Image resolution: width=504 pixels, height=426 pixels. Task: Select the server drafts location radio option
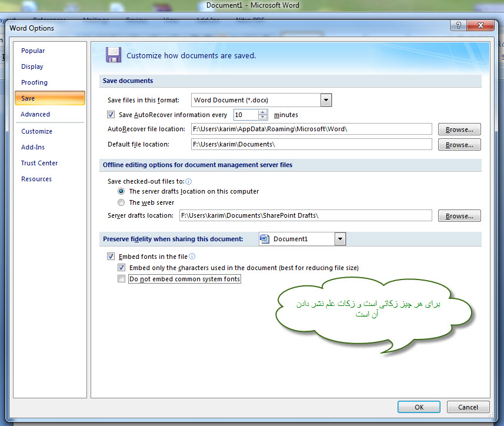point(121,191)
